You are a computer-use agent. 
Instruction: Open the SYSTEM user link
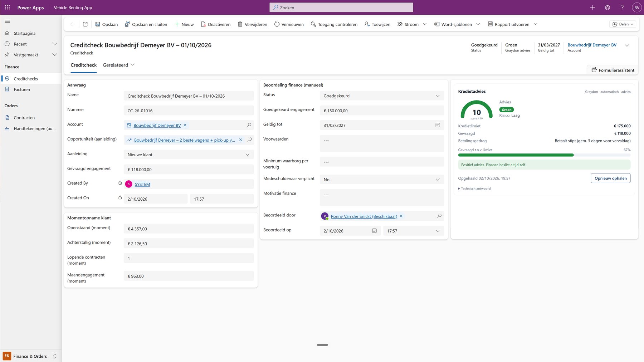(x=142, y=184)
